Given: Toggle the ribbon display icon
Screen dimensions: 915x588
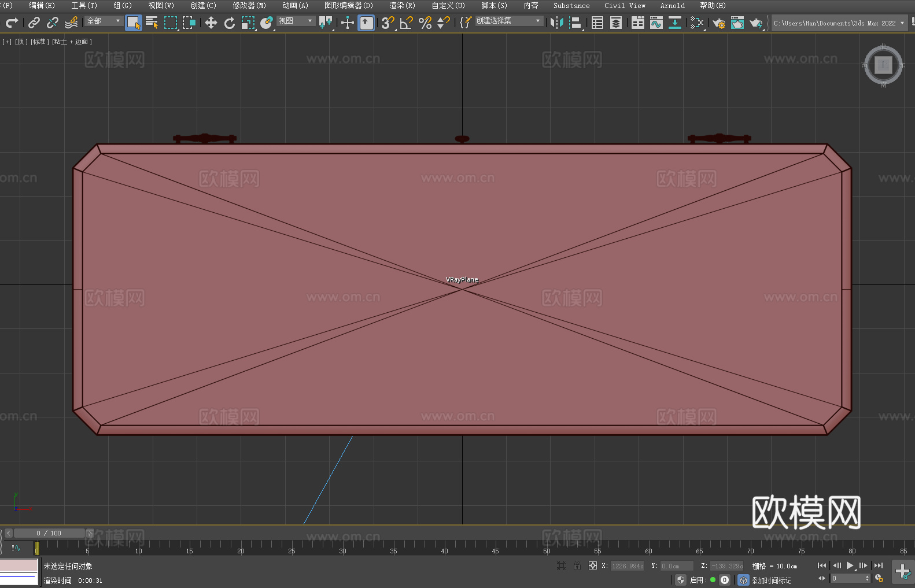Looking at the screenshot, I should pyautogui.click(x=638, y=23).
